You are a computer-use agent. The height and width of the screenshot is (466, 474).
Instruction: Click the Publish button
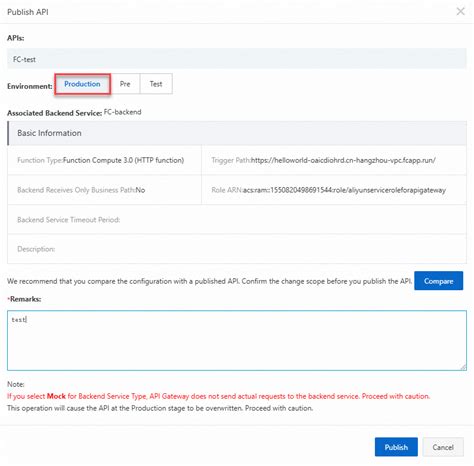click(x=396, y=447)
